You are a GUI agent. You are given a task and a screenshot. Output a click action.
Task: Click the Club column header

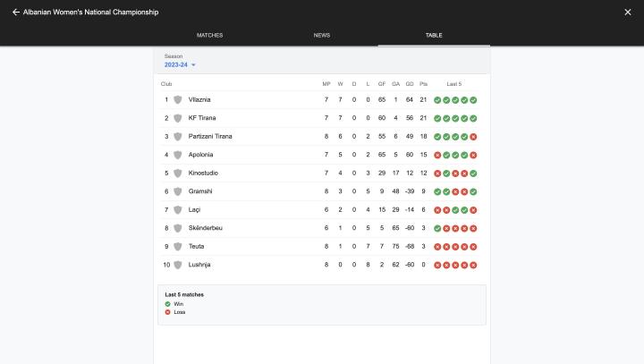(166, 84)
